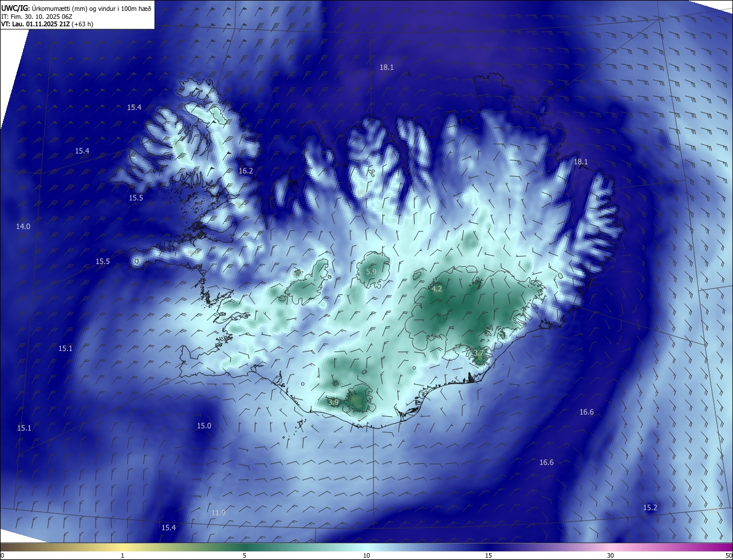Click the 15.0 value southwest of Iceland

tap(204, 425)
